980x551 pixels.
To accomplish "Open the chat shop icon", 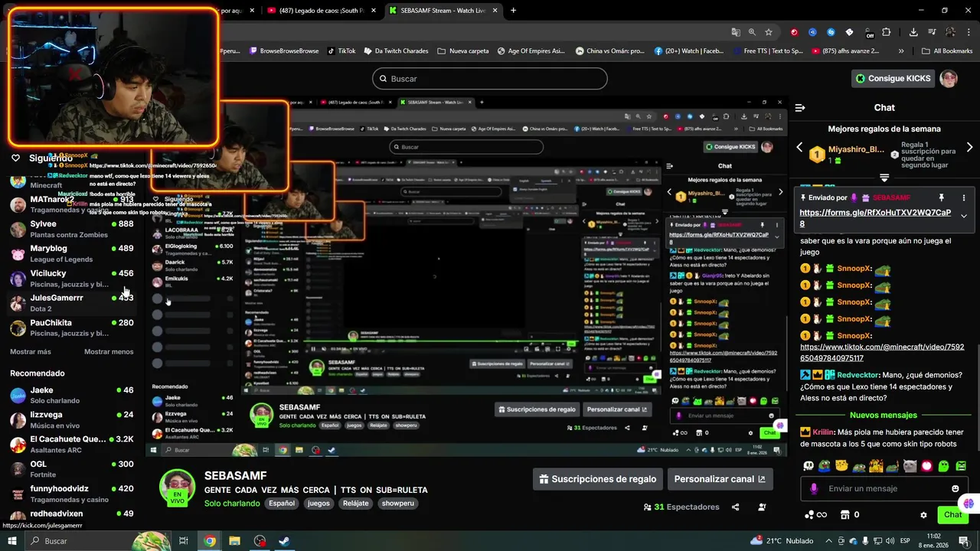I will pos(845,515).
